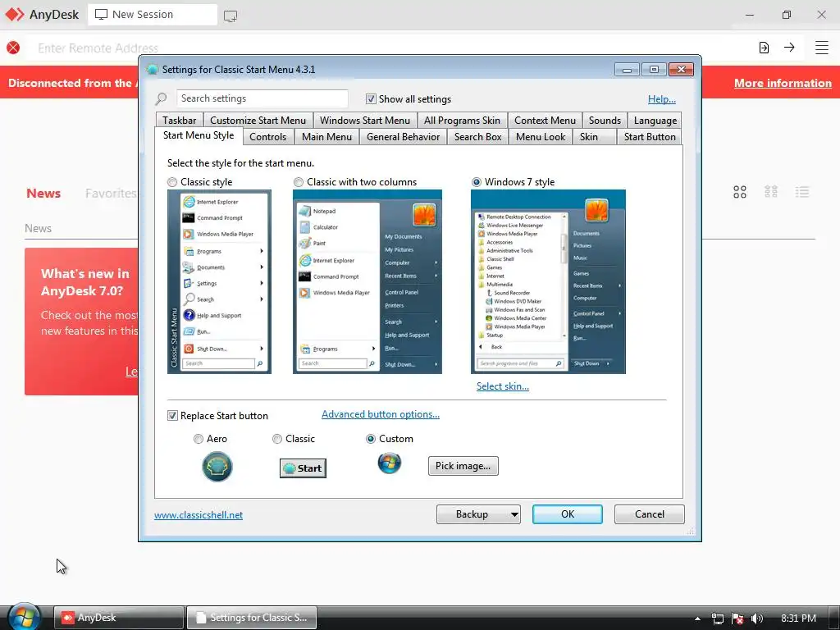Switch AnyDesk to small tile view
Viewport: 840px width, 630px height.
(771, 192)
